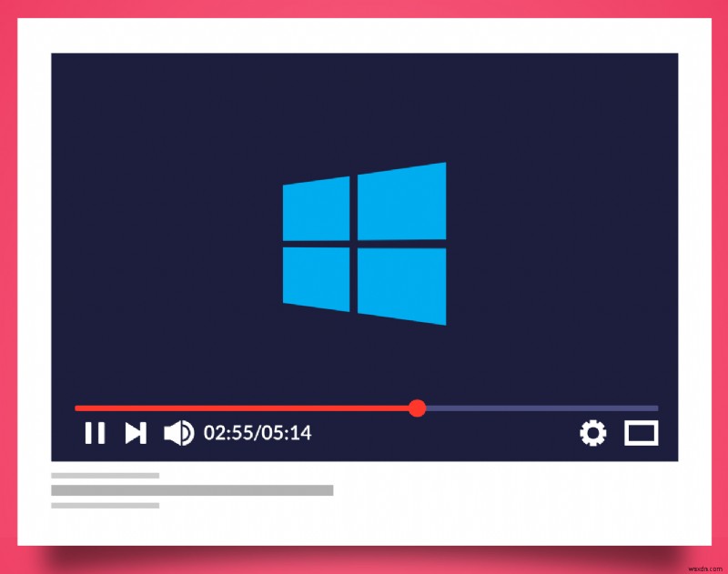This screenshot has width=728, height=574.
Task: Click the 02:55/05:14 time display
Action: pos(258,433)
